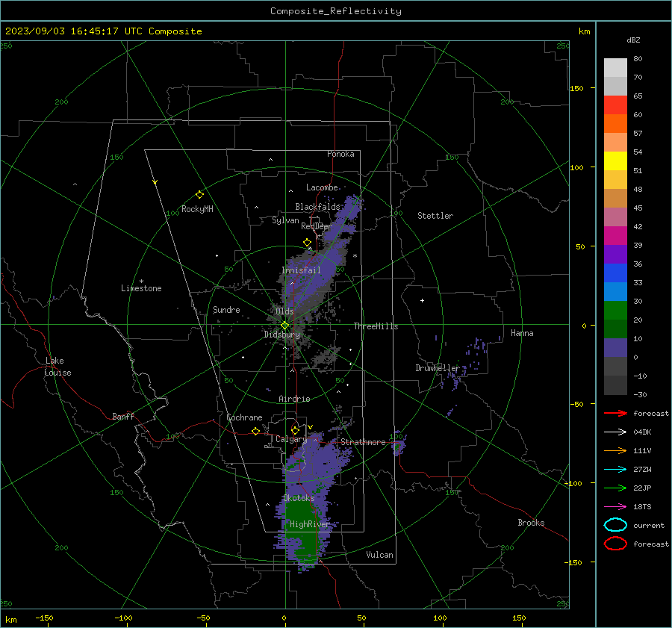672x628 pixels.
Task: Click the Airdrie town label
Action: click(294, 399)
